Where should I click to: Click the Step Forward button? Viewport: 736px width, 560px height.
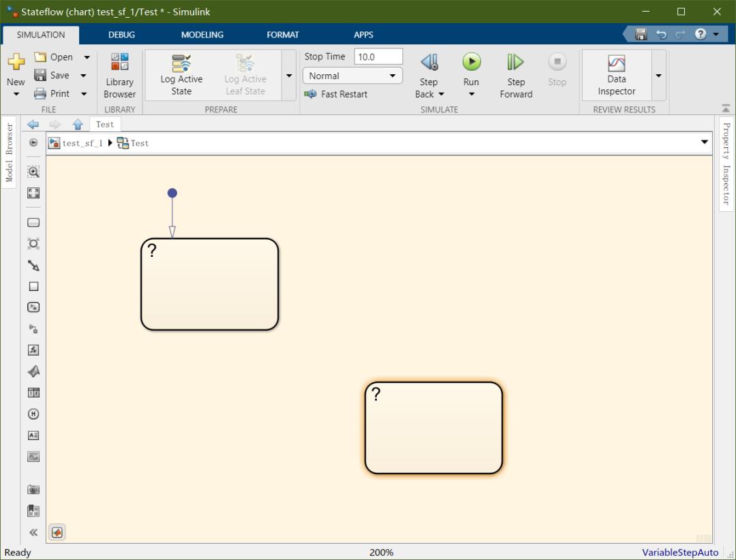click(516, 75)
